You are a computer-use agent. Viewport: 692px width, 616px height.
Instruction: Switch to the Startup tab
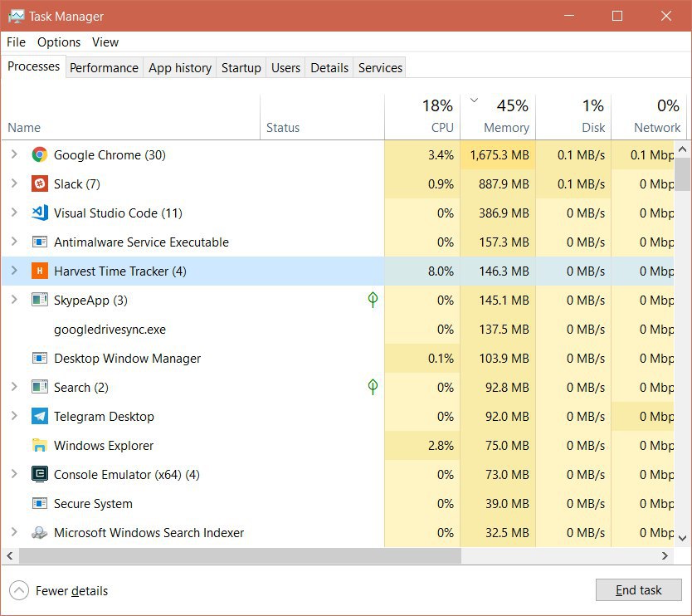pos(241,67)
